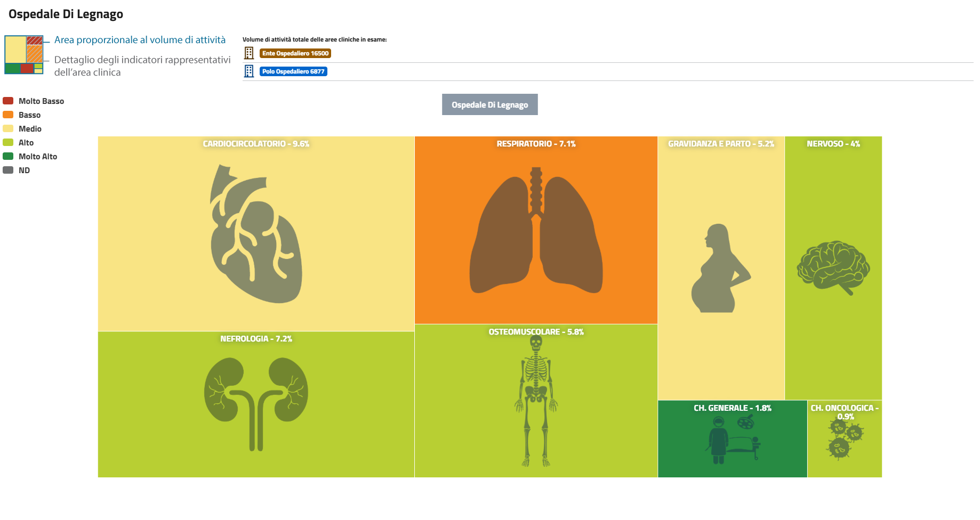Image resolution: width=980 pixels, height=520 pixels.
Task: Click the tumor cells icon in Ch. Oncologica
Action: click(x=845, y=439)
